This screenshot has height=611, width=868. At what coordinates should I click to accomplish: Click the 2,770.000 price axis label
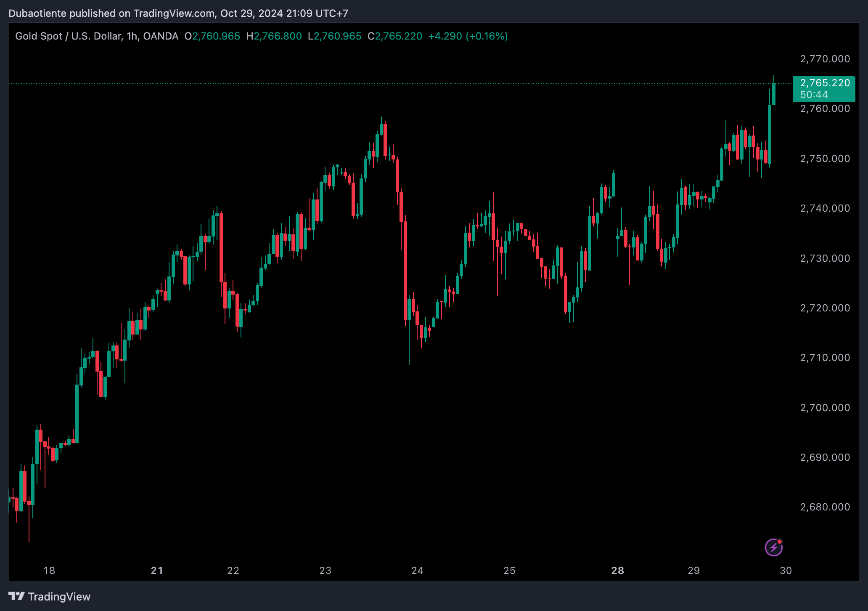pyautogui.click(x=825, y=59)
